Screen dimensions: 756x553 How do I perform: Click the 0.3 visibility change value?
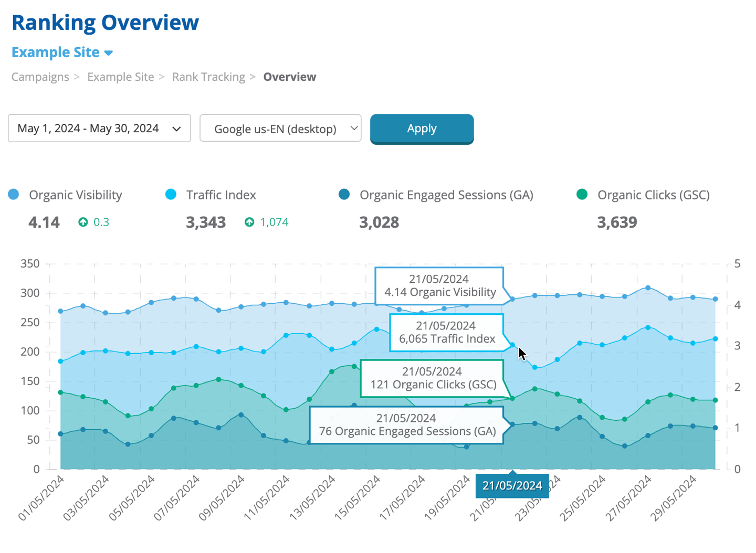click(x=101, y=222)
